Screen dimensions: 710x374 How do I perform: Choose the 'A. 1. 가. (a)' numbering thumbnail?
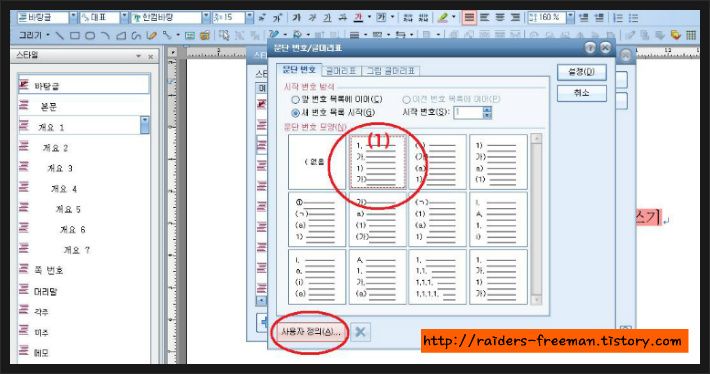click(x=377, y=277)
